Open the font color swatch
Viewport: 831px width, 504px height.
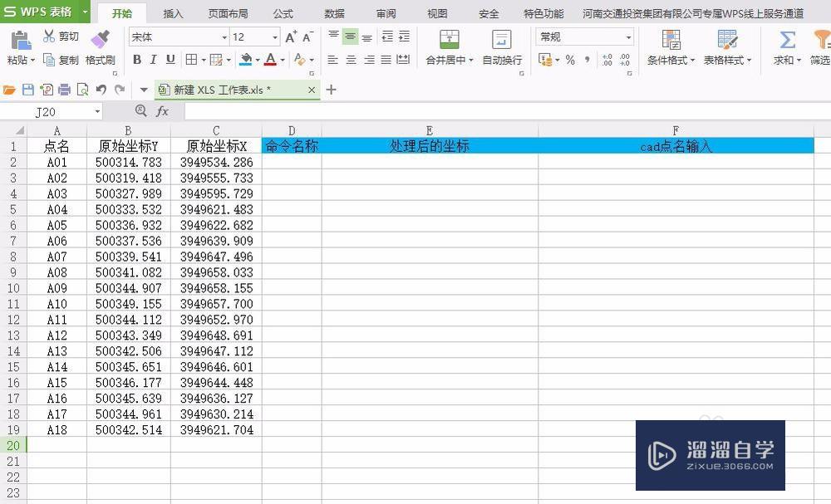pyautogui.click(x=270, y=60)
